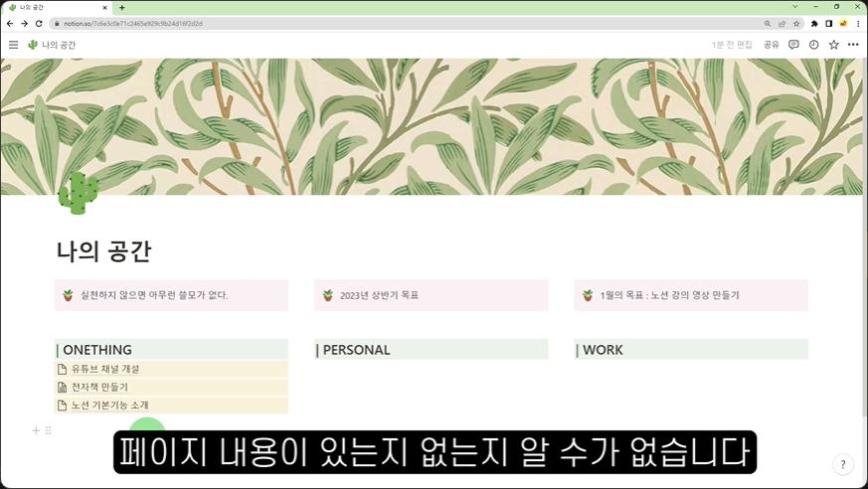Viewport: 868px width, 489px height.
Task: Open the 노션 기본기능 소개 page
Action: pos(171,405)
